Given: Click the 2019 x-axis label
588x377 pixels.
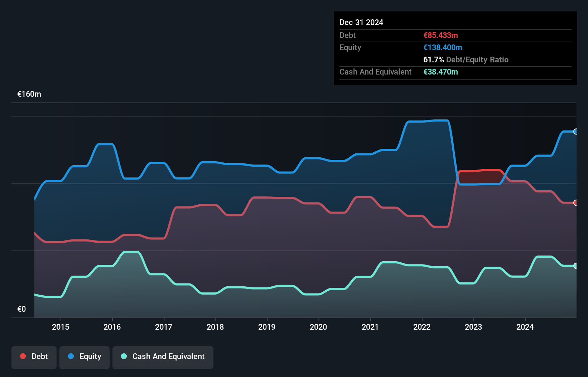Looking at the screenshot, I should [x=267, y=327].
